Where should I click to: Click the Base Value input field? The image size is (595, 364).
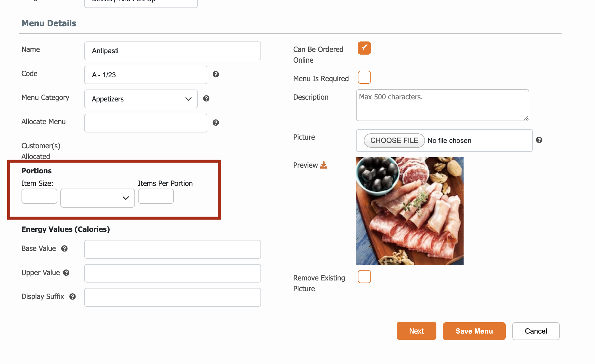point(173,249)
